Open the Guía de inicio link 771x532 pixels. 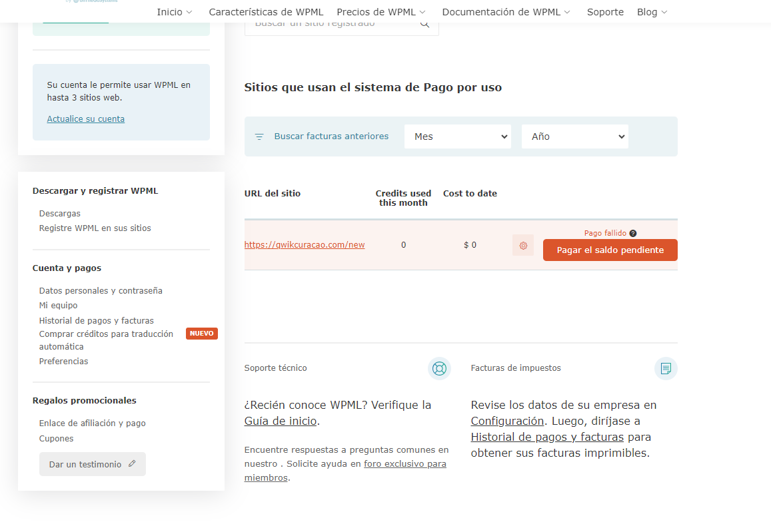point(281,421)
